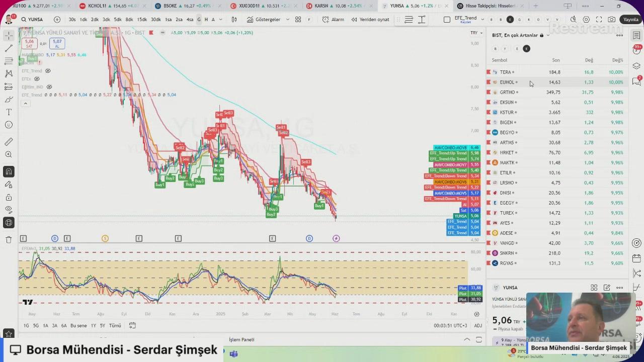Viewport: 644px width, 362px height.
Task: Select the RGYAS watchlist row
Action: [x=557, y=263]
